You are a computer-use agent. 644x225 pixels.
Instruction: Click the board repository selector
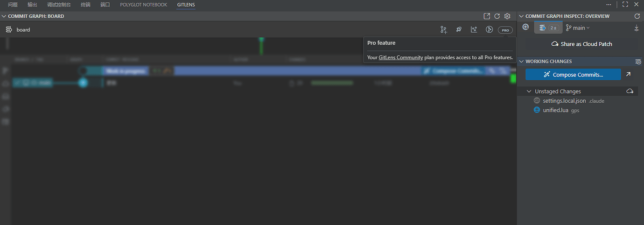pyautogui.click(x=23, y=29)
